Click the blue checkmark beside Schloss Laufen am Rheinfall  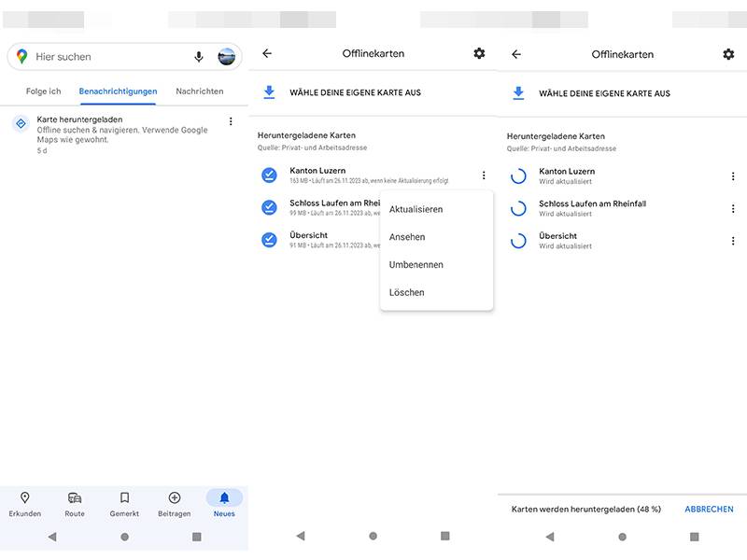[x=269, y=207]
